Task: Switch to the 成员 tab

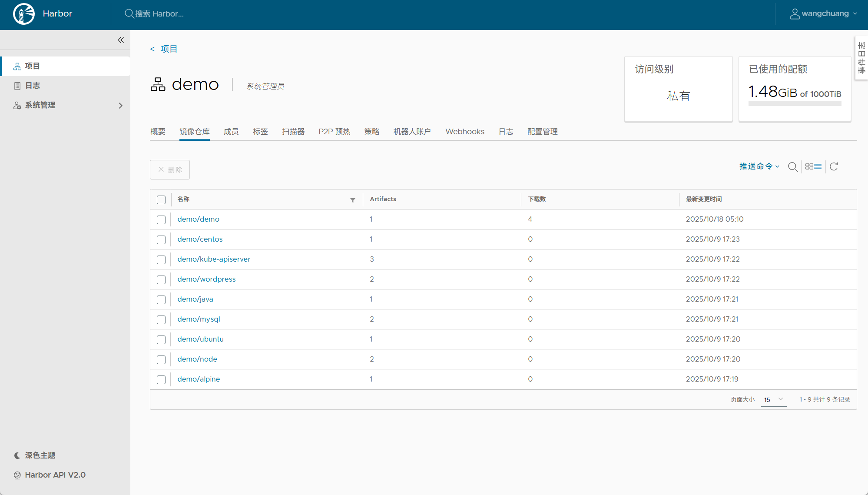Action: click(231, 132)
